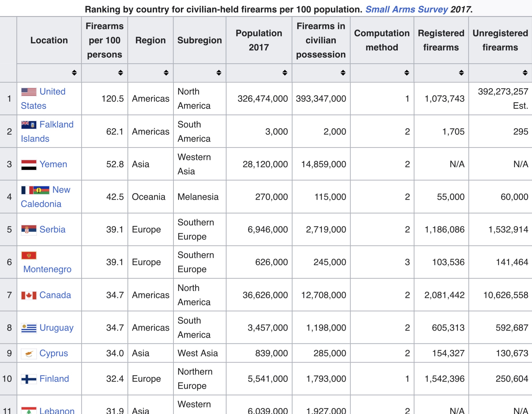Click the Firearms per 100 persons header
The width and height of the screenshot is (532, 414).
coord(105,40)
